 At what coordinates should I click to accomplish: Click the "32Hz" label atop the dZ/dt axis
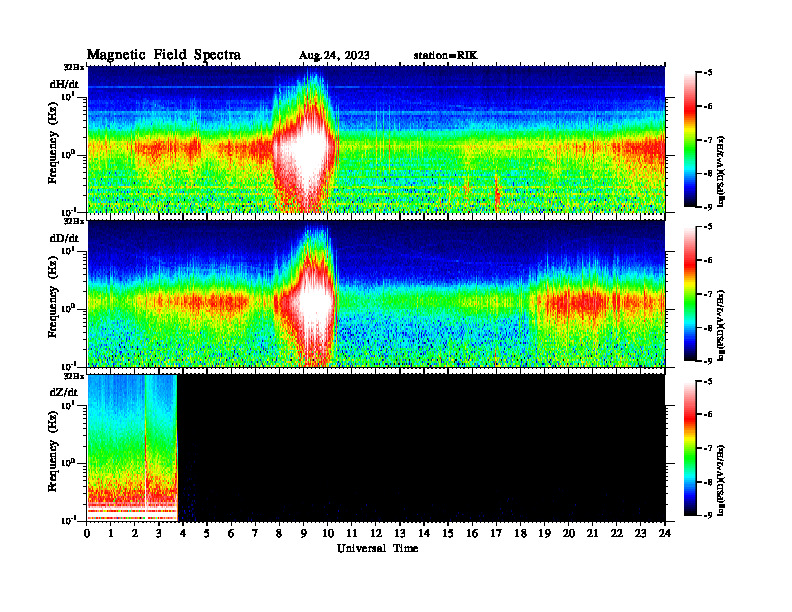(74, 376)
